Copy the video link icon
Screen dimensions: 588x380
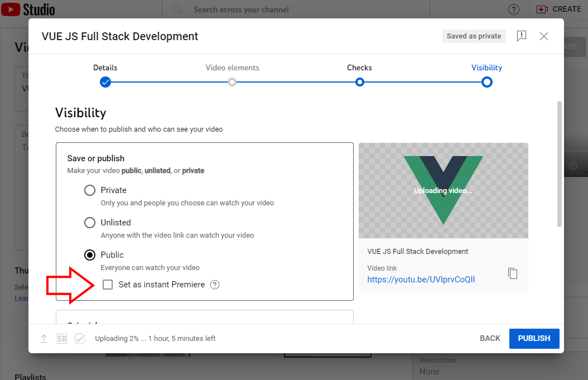[x=513, y=273]
